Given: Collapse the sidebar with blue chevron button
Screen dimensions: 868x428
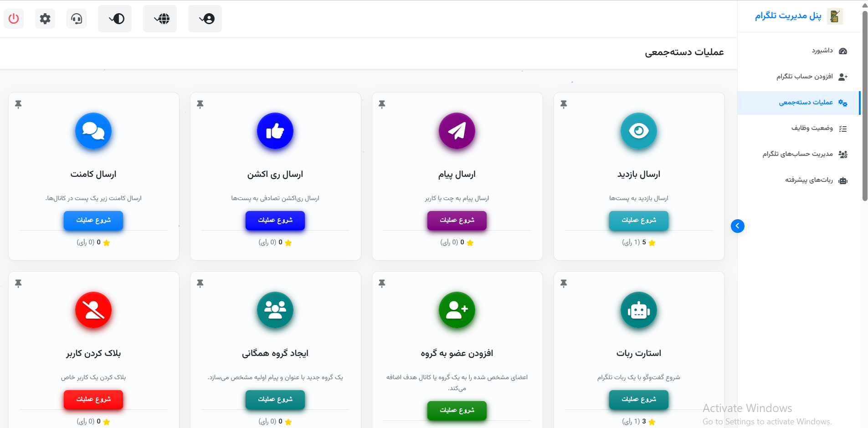Looking at the screenshot, I should 737,226.
